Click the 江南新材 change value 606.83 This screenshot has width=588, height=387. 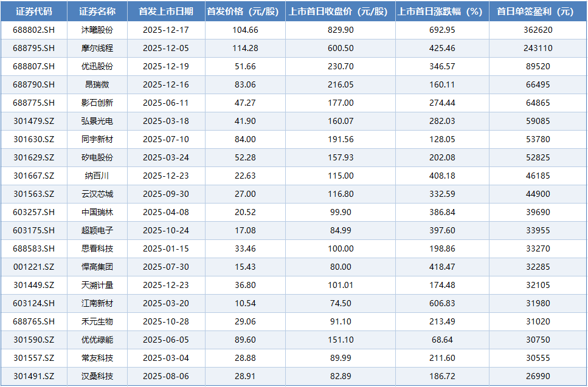click(442, 303)
